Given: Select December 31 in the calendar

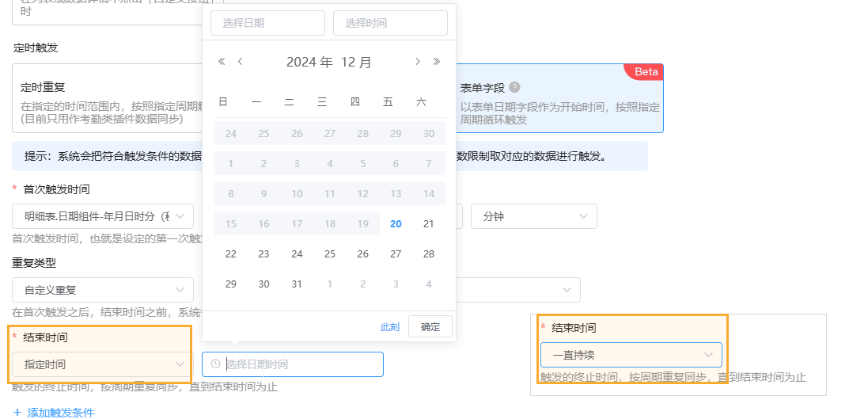Looking at the screenshot, I should coord(297,284).
